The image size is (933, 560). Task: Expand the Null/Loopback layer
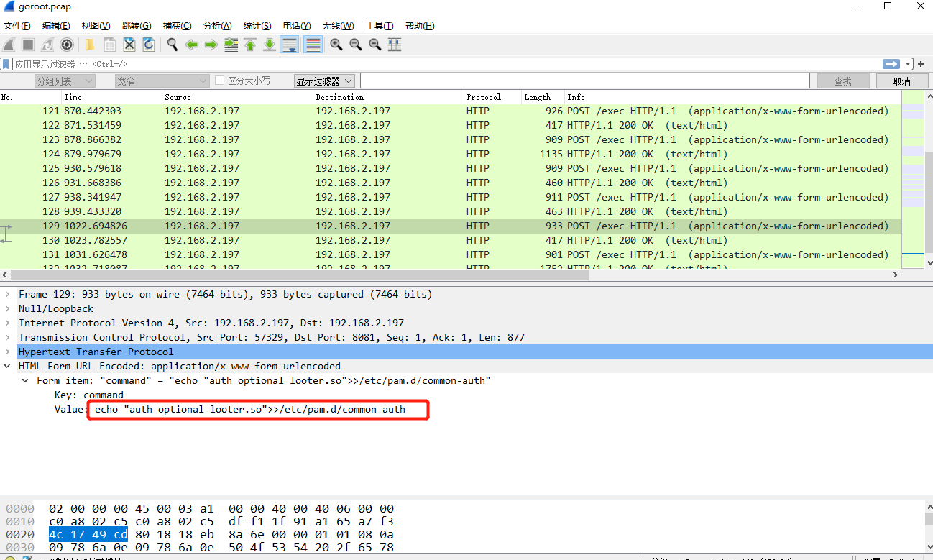tap(7, 308)
